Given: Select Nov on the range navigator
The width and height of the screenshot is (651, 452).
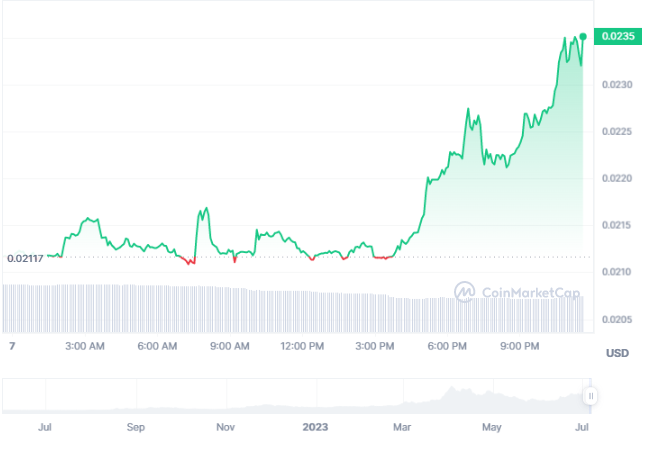Looking at the screenshot, I should [226, 427].
